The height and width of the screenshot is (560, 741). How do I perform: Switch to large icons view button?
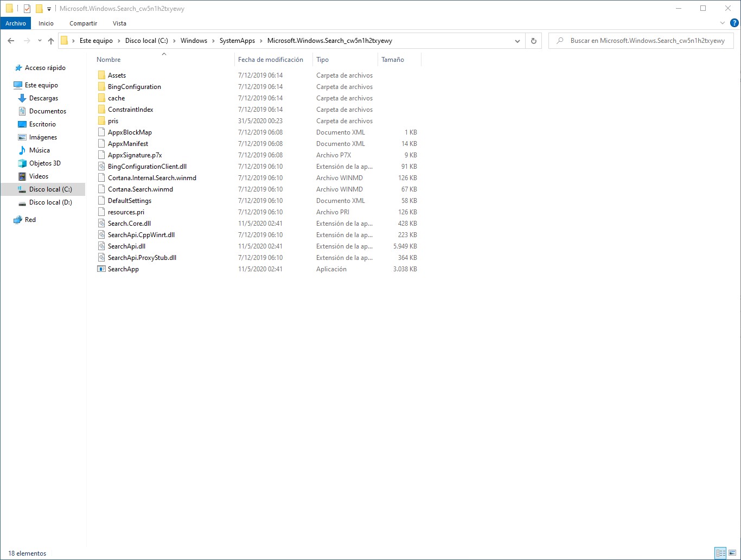click(x=733, y=553)
